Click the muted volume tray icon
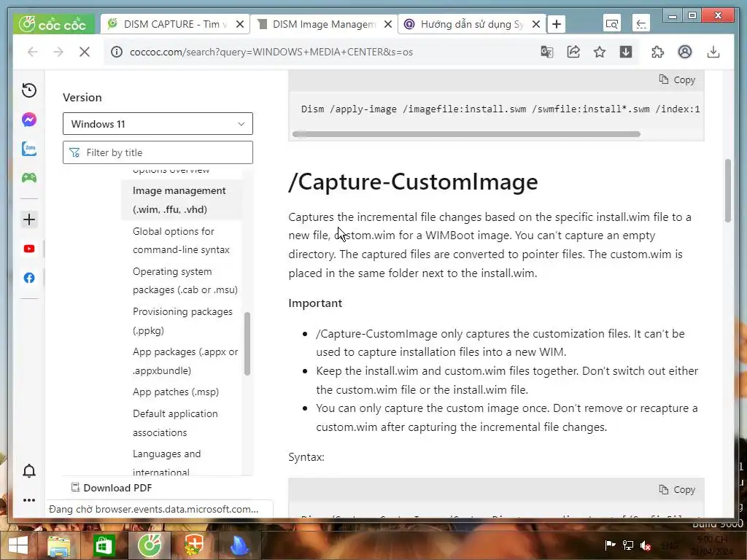This screenshot has width=747, height=560. pos(646,545)
